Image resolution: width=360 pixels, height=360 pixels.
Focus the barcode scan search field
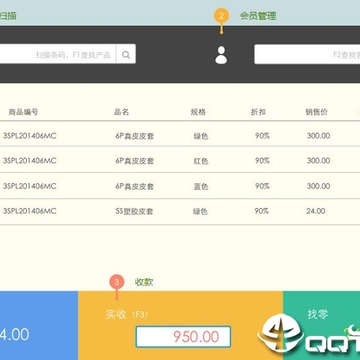click(58, 54)
